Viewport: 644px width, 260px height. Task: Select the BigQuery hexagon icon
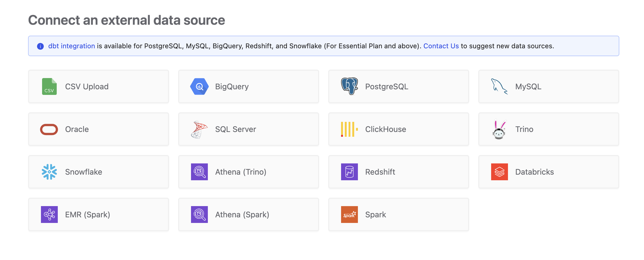coord(199,86)
